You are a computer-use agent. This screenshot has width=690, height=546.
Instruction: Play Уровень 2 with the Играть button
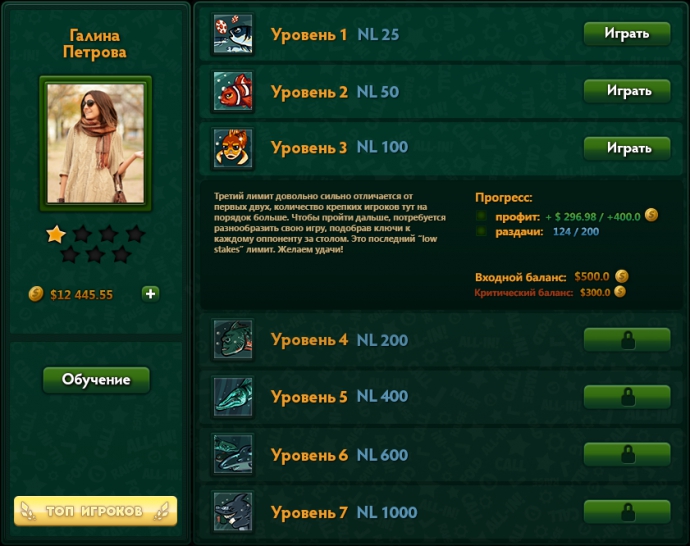click(x=627, y=91)
